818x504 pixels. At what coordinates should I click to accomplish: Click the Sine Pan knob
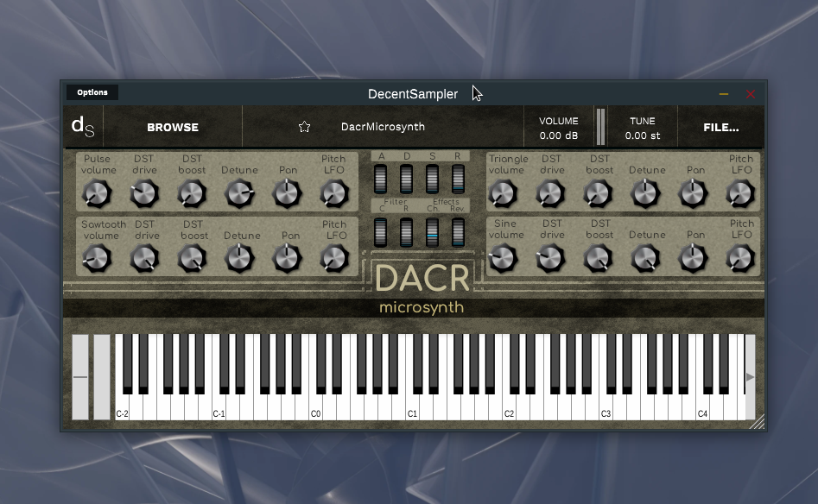tap(693, 259)
